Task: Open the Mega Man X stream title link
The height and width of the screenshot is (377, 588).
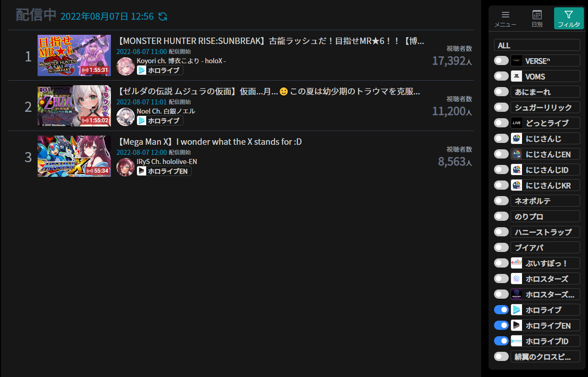Action: (209, 142)
